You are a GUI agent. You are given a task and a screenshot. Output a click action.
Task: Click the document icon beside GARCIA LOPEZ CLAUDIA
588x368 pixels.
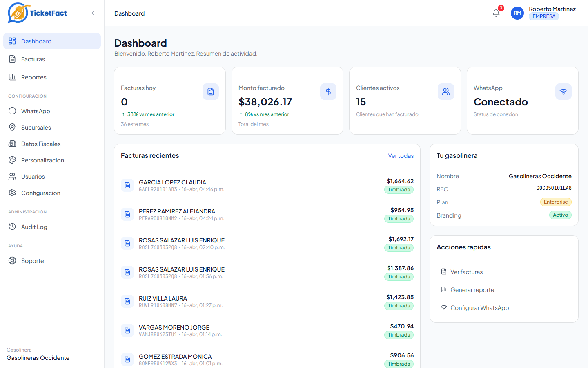127,185
